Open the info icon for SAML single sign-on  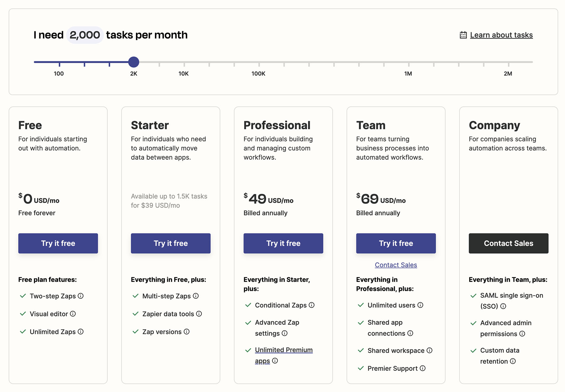[x=503, y=306]
